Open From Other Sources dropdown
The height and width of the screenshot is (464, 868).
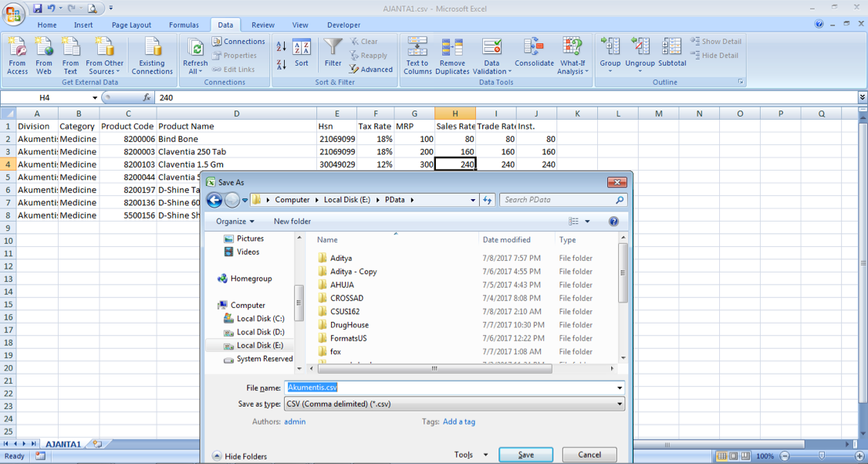pos(105,56)
